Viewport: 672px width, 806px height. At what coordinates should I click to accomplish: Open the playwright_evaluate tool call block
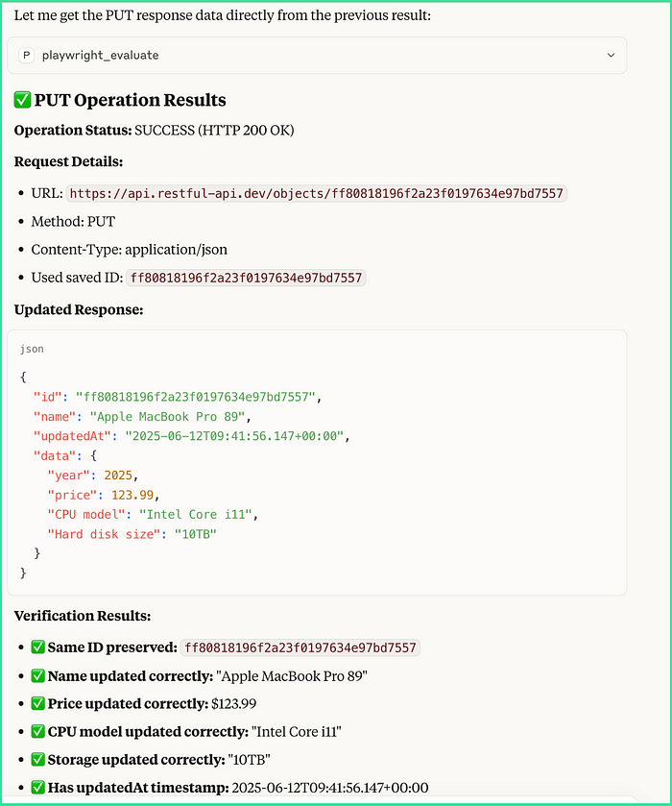[317, 55]
